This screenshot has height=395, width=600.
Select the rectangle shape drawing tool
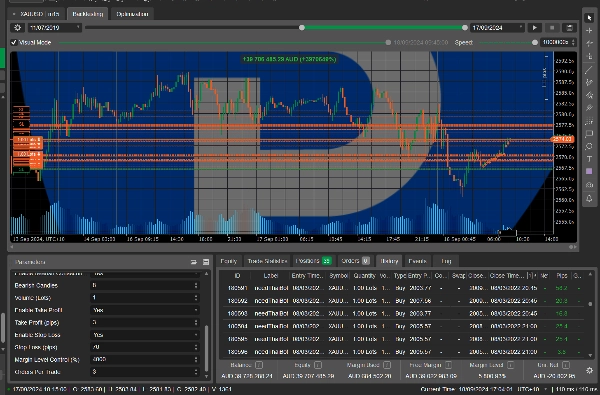tap(589, 134)
